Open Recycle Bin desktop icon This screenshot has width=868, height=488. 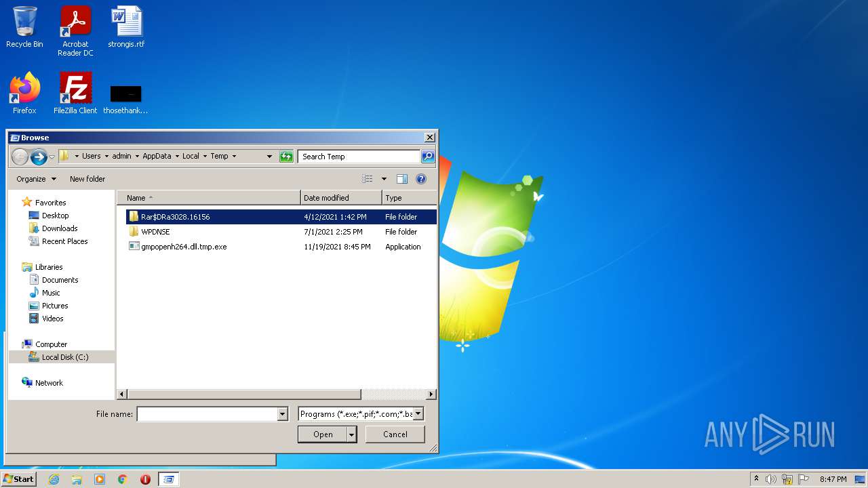pos(24,28)
